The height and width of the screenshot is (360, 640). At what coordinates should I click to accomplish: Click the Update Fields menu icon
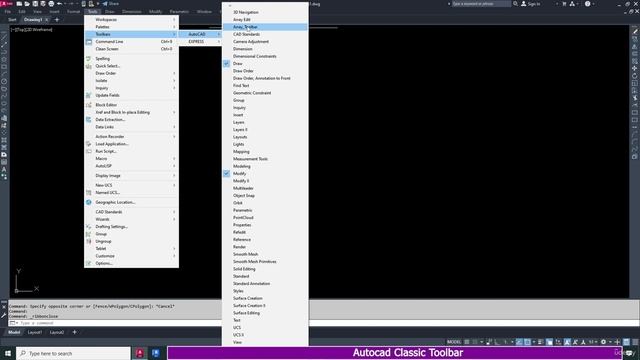click(x=89, y=95)
